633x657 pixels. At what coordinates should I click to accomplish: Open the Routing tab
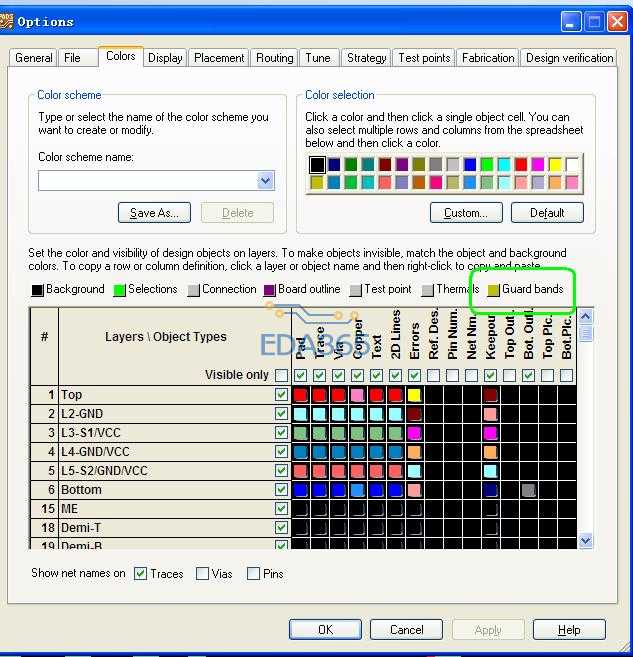click(x=274, y=58)
